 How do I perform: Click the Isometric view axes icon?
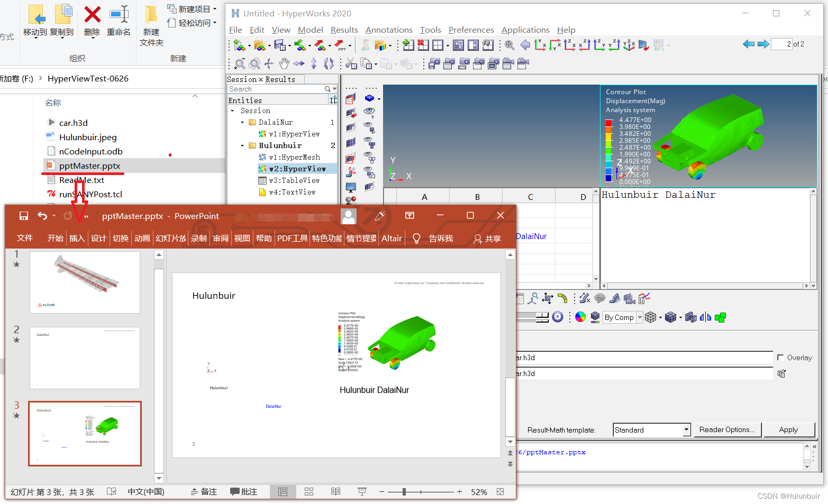(629, 45)
